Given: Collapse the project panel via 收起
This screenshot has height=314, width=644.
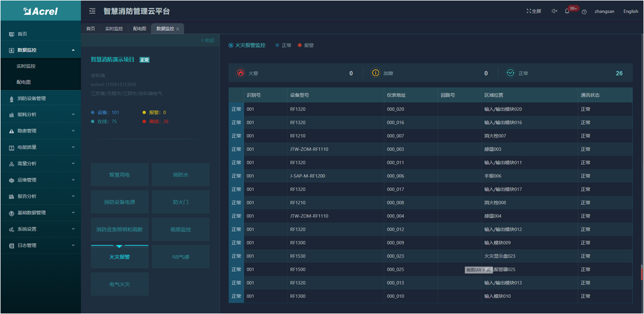Looking at the screenshot, I should click(207, 41).
